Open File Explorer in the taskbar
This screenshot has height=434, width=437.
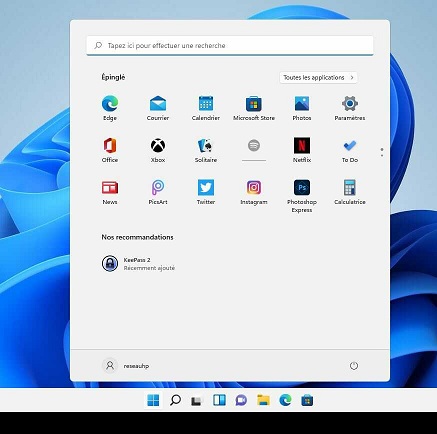point(263,400)
